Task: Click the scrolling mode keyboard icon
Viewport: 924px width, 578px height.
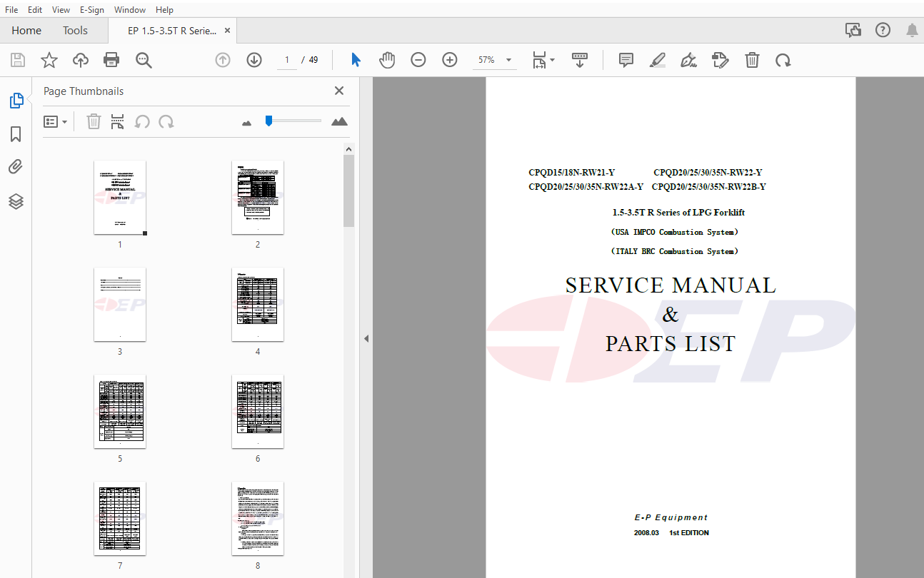Action: (580, 60)
